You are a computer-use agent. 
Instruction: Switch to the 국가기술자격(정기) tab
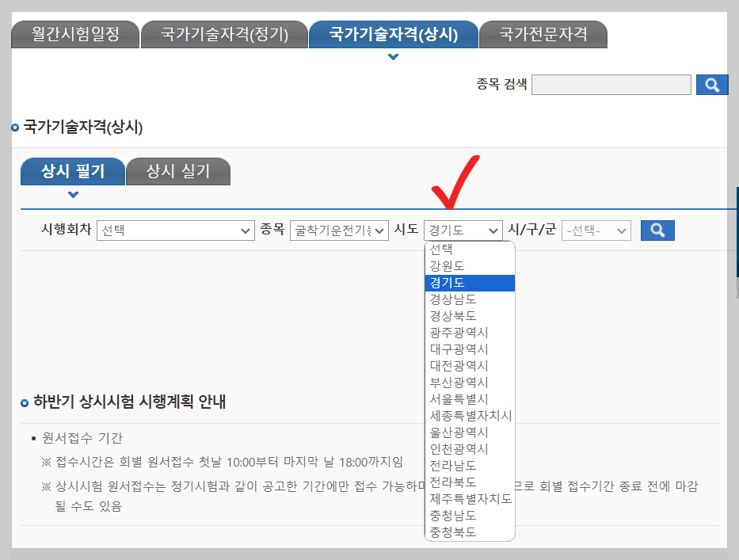224,34
